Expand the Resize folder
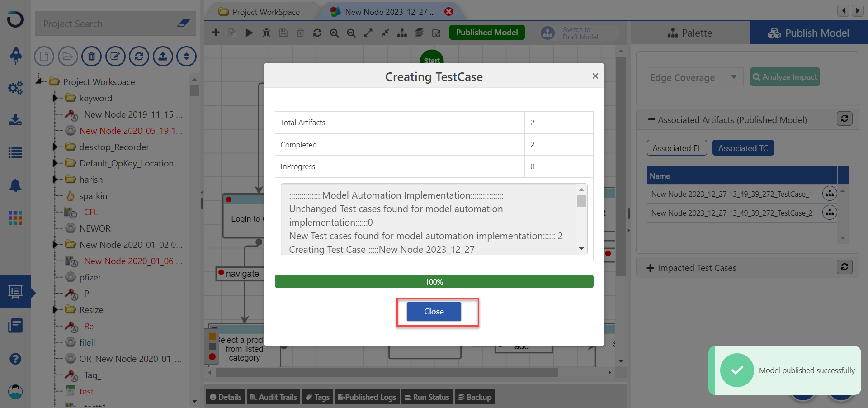The image size is (868, 408). click(x=55, y=309)
